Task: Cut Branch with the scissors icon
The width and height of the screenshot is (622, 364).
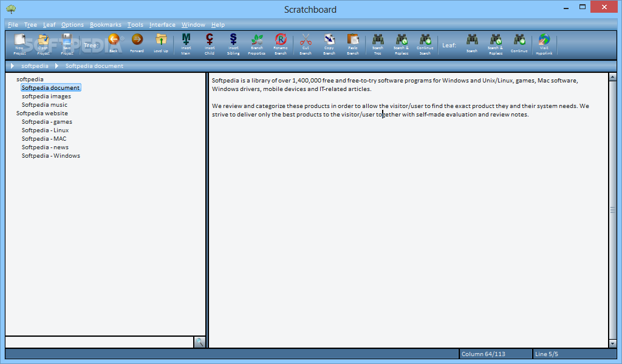Action: 306,44
